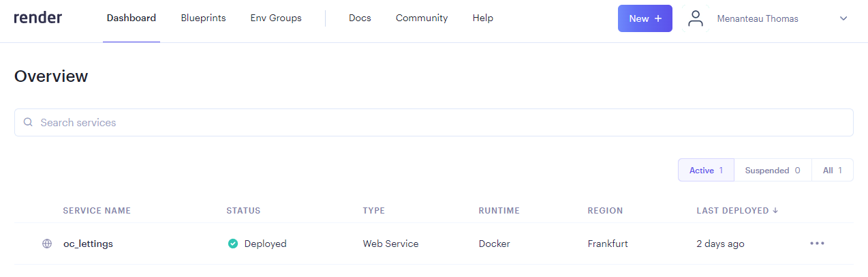Image resolution: width=868 pixels, height=277 pixels.
Task: Click the magnifier search icon
Action: click(x=28, y=123)
